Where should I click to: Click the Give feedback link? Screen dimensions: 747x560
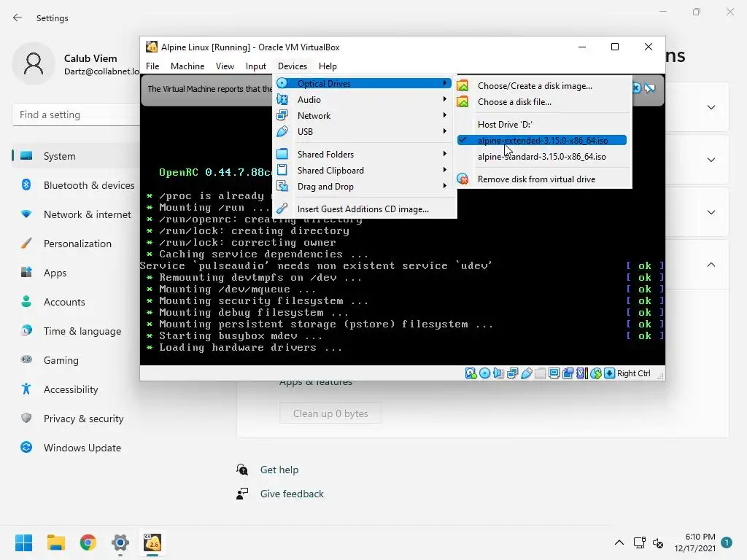coord(292,494)
